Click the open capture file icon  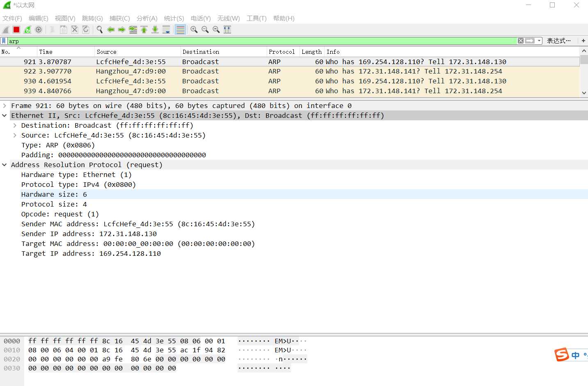click(x=53, y=30)
